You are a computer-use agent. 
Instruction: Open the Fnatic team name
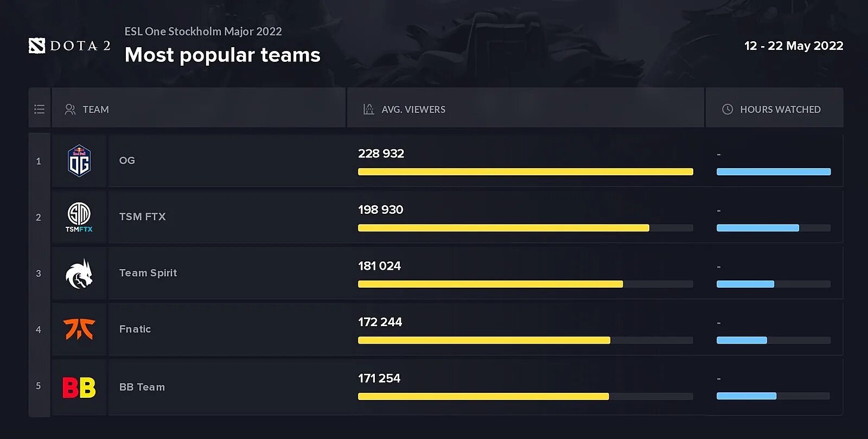click(x=135, y=329)
